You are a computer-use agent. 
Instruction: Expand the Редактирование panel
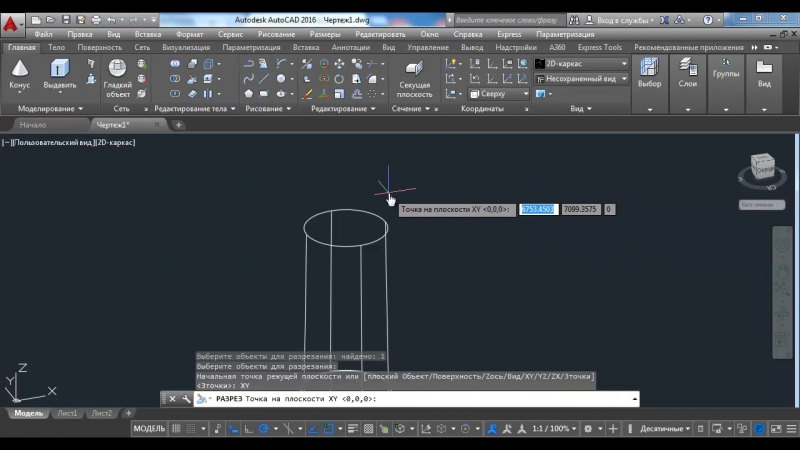point(343,109)
